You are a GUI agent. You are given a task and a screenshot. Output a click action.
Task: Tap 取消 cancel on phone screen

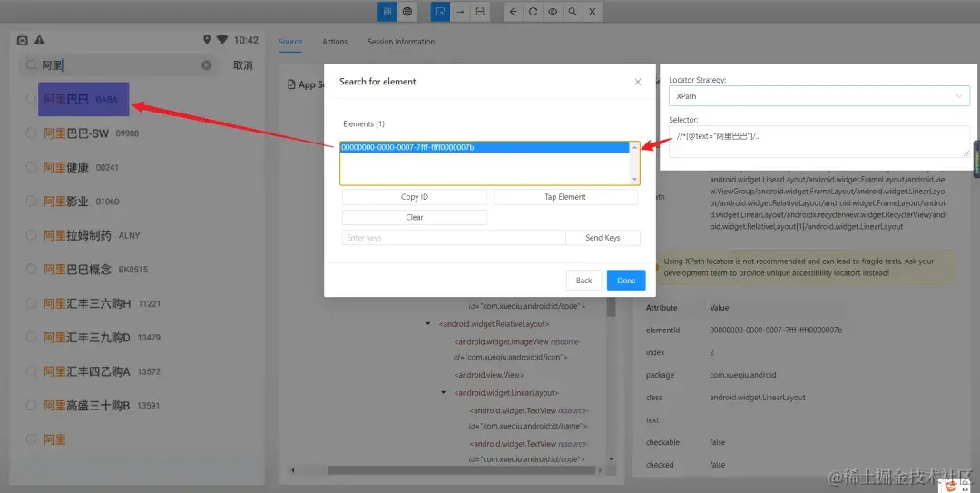coord(242,65)
